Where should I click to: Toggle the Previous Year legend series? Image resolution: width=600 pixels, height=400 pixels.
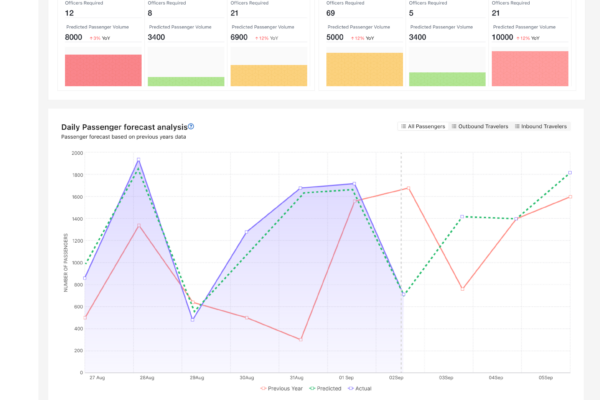281,389
